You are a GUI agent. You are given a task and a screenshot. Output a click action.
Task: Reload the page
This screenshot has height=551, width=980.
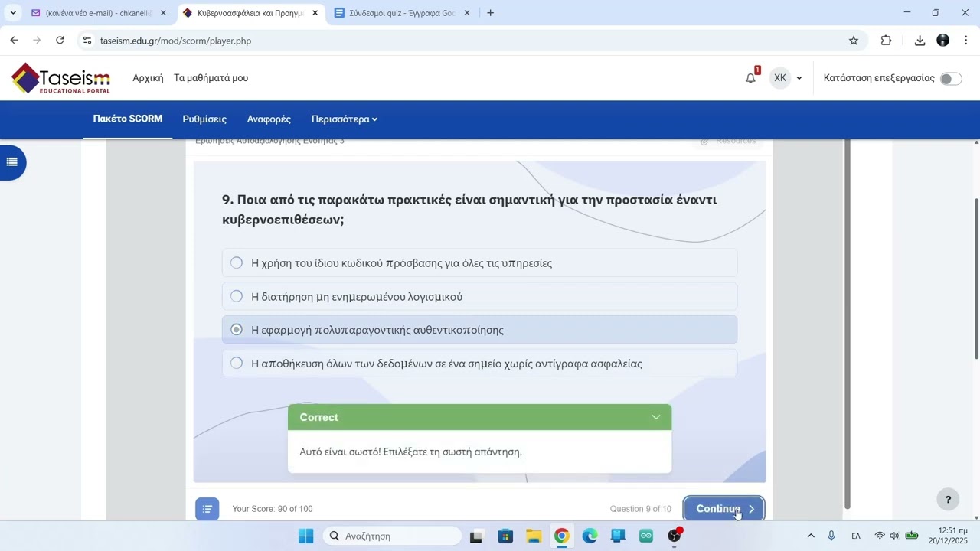pos(60,41)
